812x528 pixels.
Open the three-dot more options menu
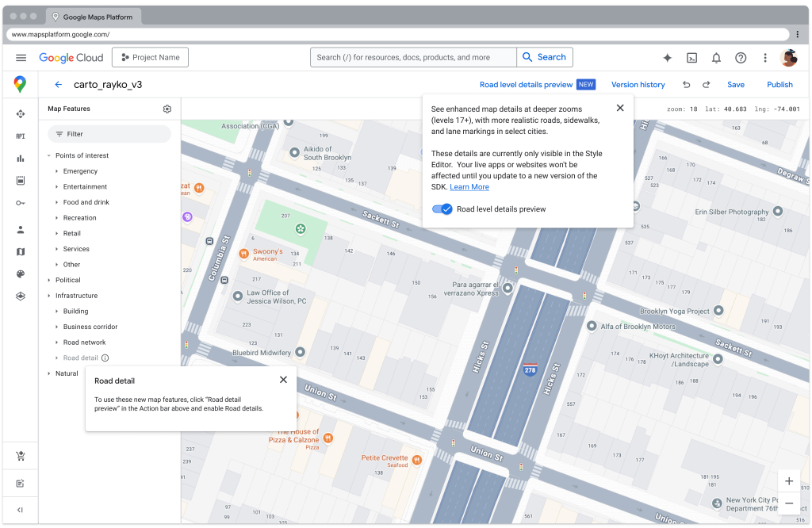pyautogui.click(x=765, y=58)
